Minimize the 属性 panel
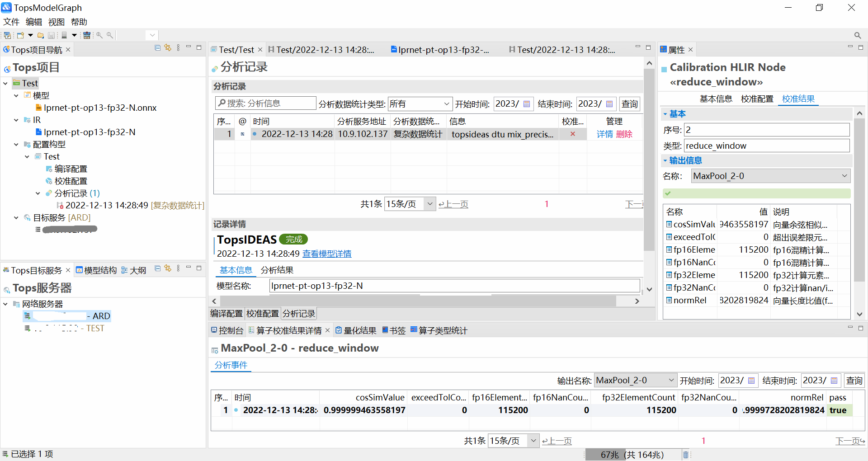868x461 pixels. point(850,47)
